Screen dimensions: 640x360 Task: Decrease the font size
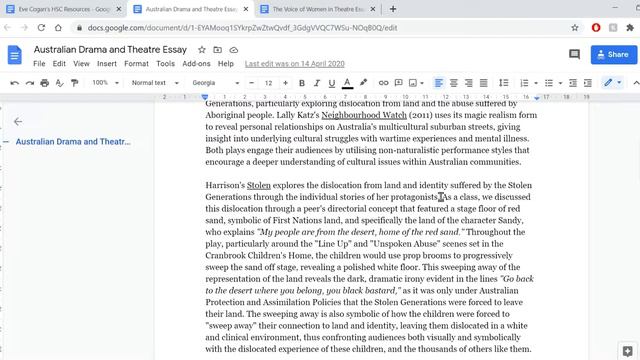[251, 83]
